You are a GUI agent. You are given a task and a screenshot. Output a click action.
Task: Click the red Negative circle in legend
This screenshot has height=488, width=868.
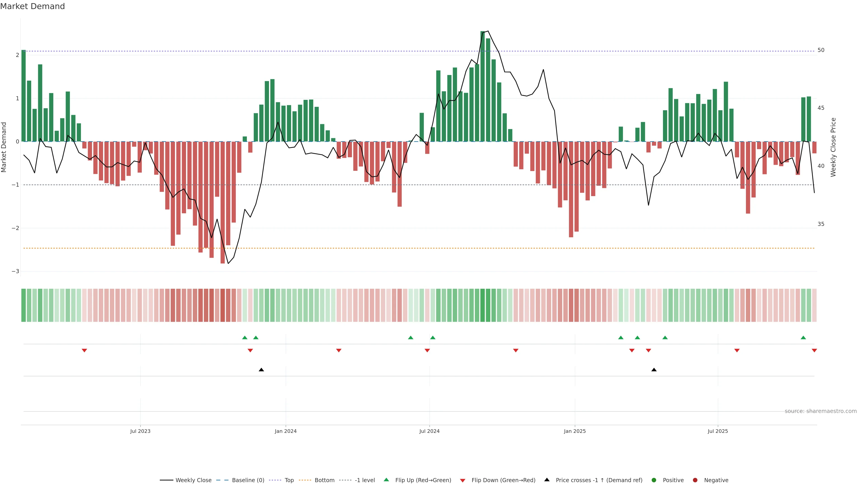click(x=695, y=480)
